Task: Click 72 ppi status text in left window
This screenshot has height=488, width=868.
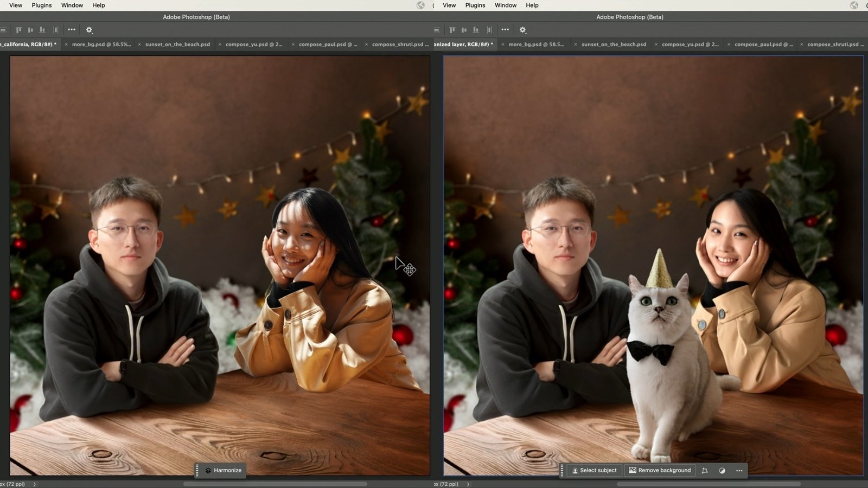Action: [x=12, y=484]
